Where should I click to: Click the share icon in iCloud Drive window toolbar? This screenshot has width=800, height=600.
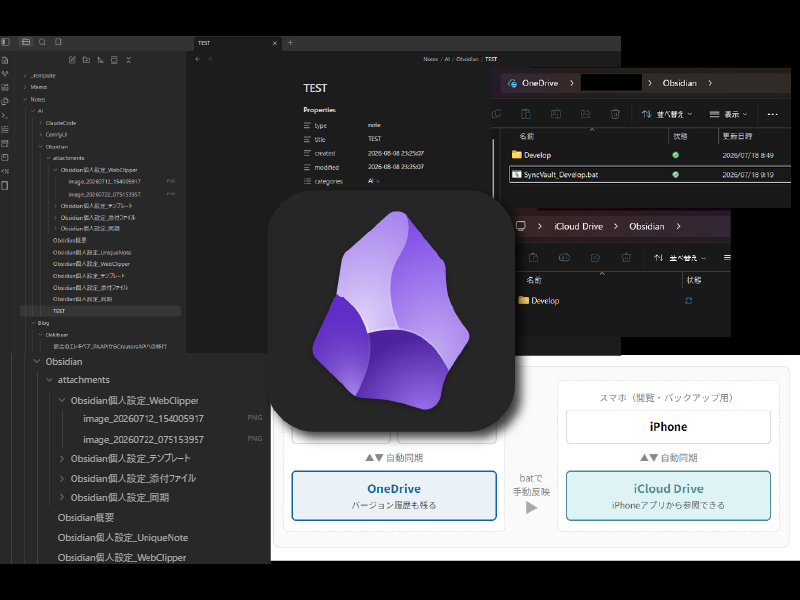595,258
